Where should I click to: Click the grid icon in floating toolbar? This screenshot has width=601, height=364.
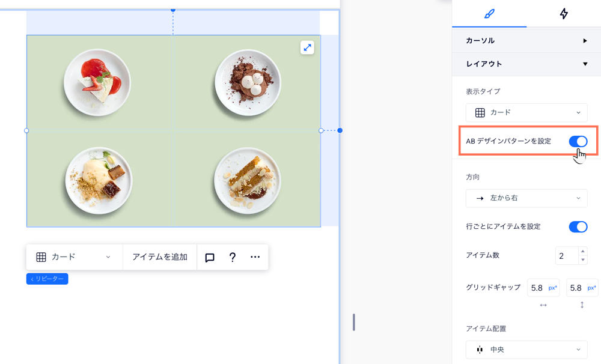click(41, 257)
